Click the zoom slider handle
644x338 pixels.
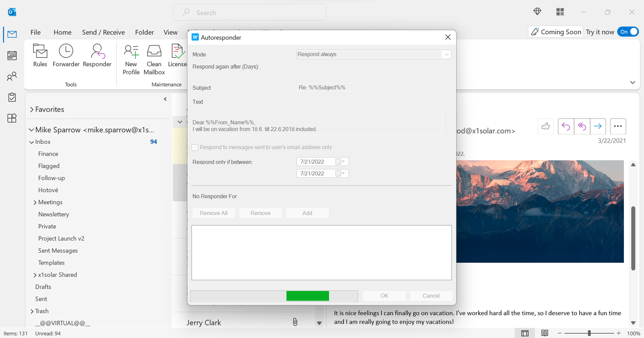click(x=589, y=333)
